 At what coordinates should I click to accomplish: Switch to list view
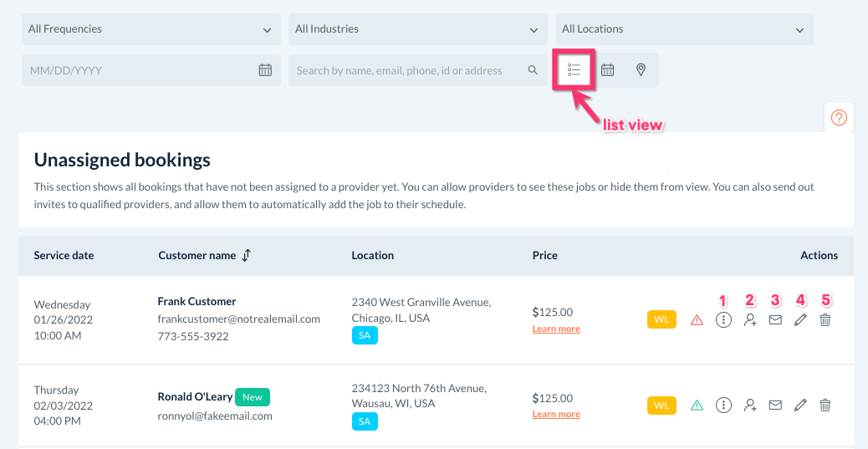pos(574,70)
